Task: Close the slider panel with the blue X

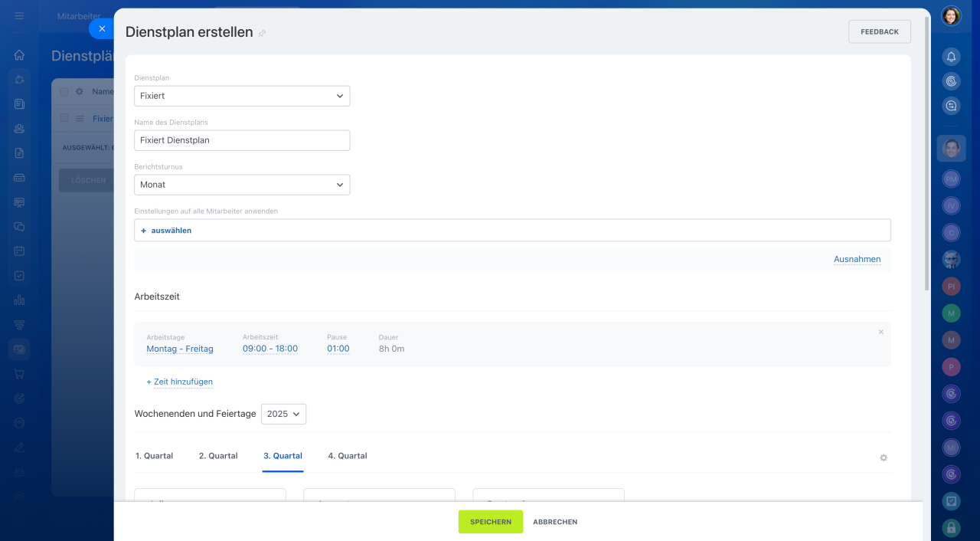Action: tap(102, 28)
